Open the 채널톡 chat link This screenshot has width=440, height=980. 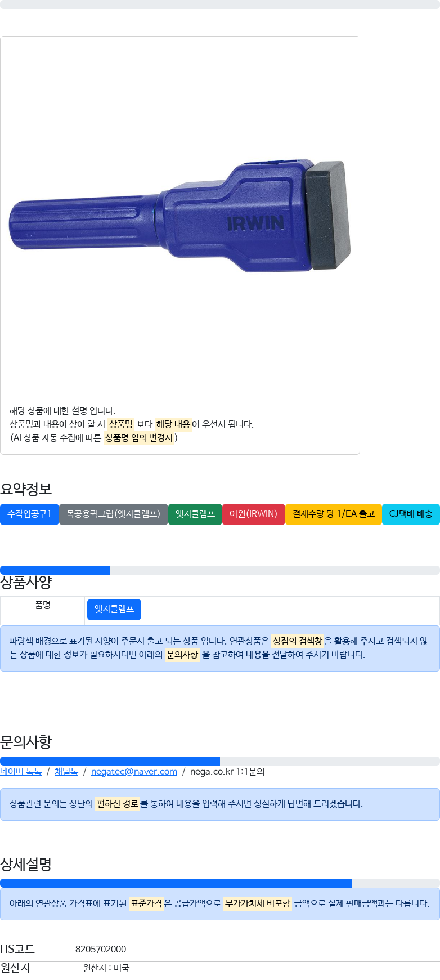click(66, 771)
